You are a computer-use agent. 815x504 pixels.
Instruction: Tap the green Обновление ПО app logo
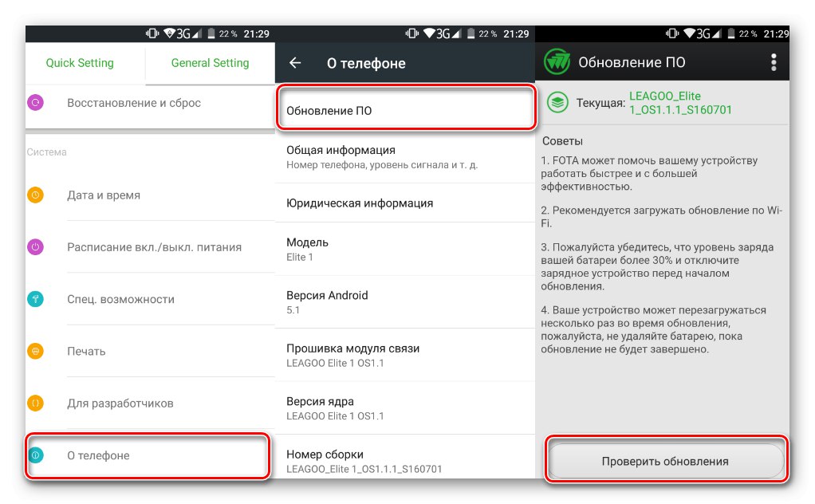(x=557, y=62)
